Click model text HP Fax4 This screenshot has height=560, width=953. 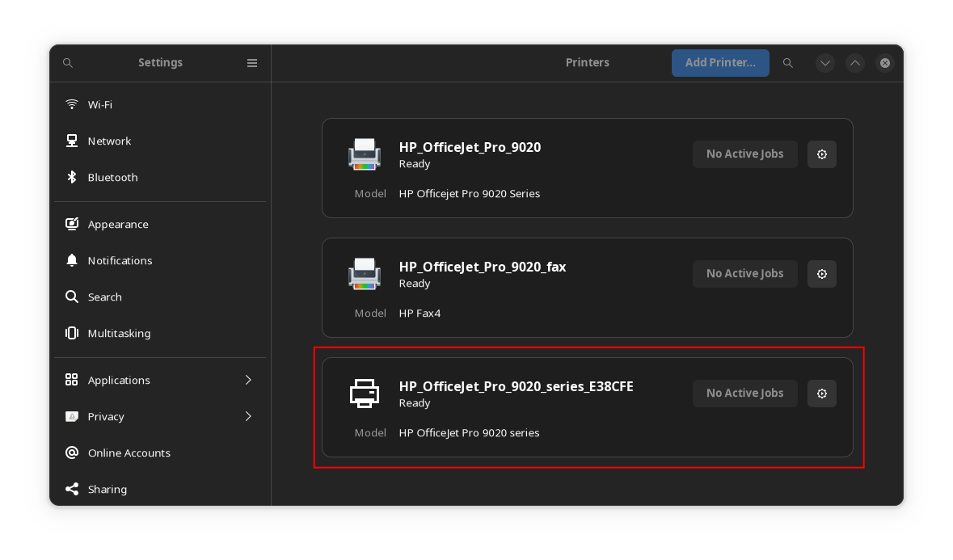pos(420,314)
